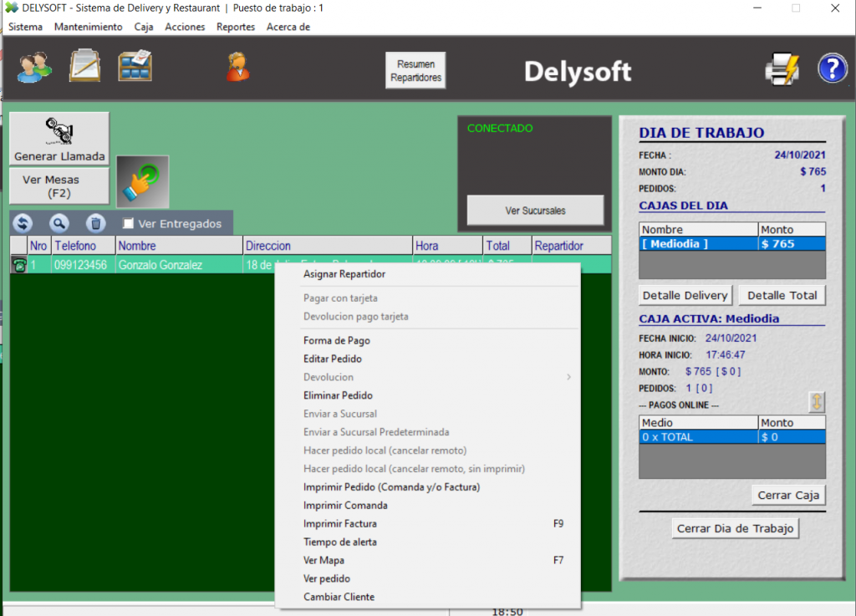
Task: Click the Hora column header
Action: [448, 246]
